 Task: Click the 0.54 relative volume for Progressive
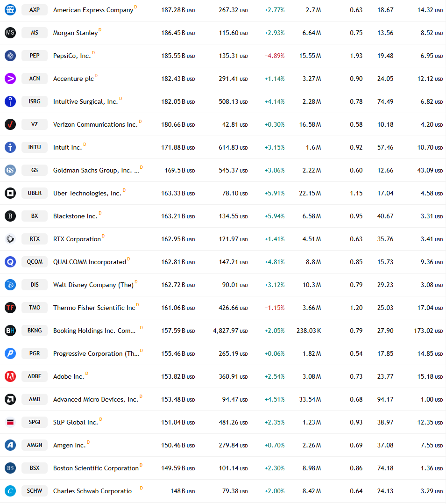356,353
